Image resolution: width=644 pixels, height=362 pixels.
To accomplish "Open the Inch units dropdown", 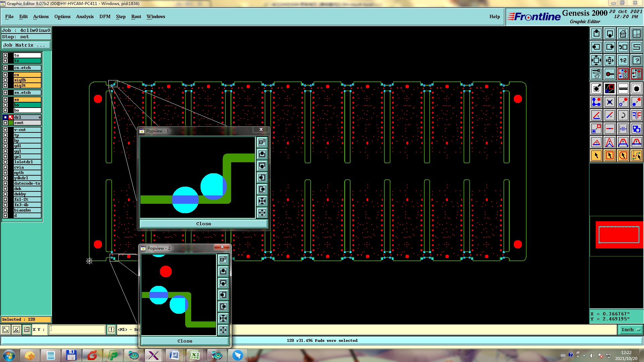I will click(x=631, y=330).
